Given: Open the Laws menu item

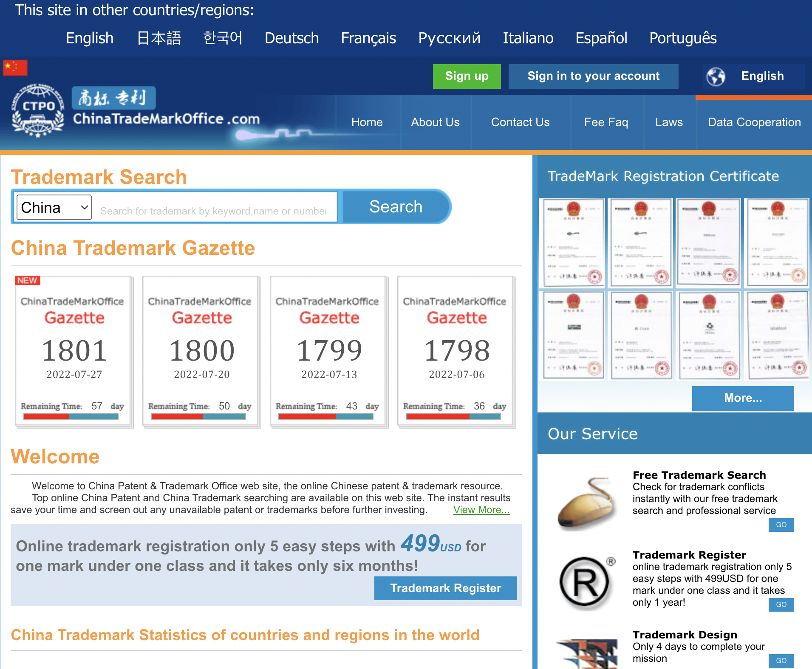Looking at the screenshot, I should tap(669, 122).
